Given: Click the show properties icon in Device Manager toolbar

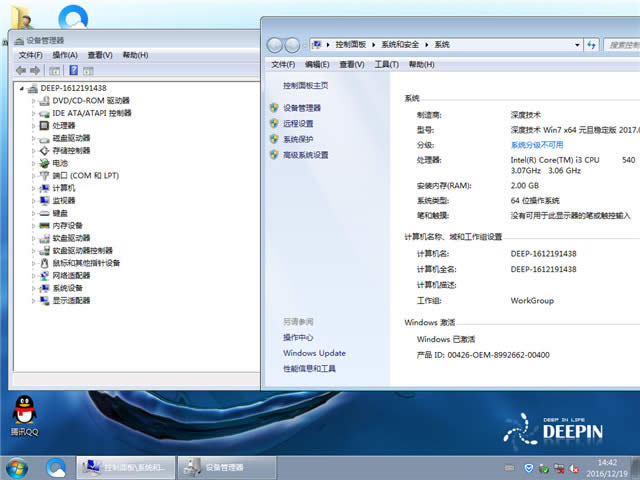Looking at the screenshot, I should (x=54, y=71).
